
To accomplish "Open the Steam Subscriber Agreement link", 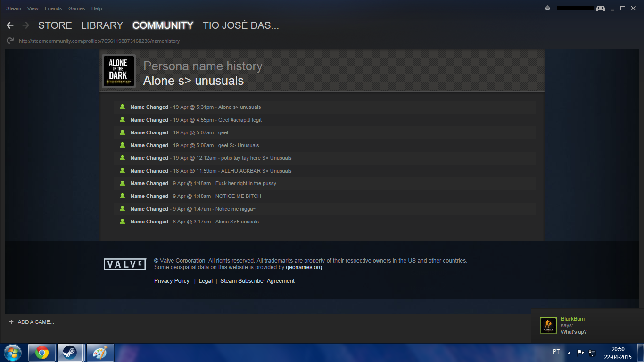I will [x=257, y=281].
